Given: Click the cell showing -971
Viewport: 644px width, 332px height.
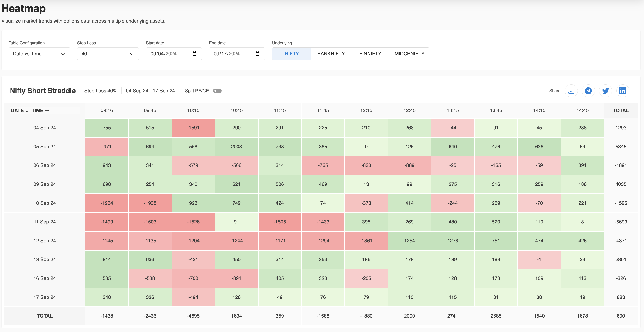Looking at the screenshot, I should pos(107,147).
